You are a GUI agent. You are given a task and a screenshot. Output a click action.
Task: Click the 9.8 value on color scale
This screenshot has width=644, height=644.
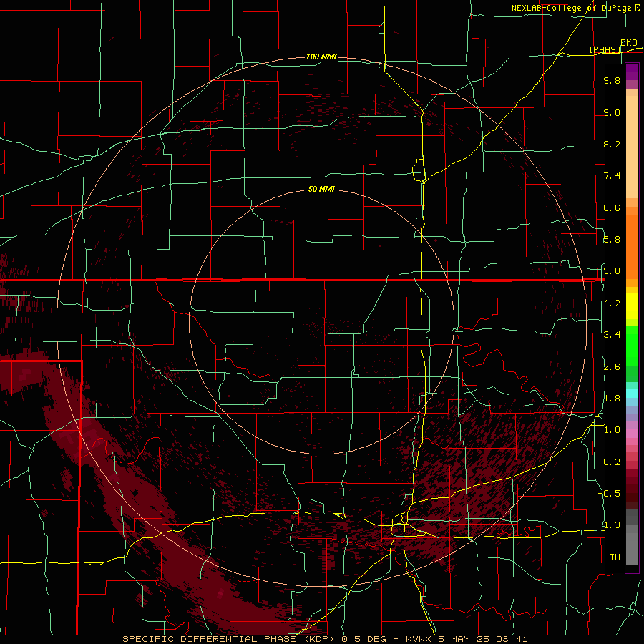[x=612, y=80]
